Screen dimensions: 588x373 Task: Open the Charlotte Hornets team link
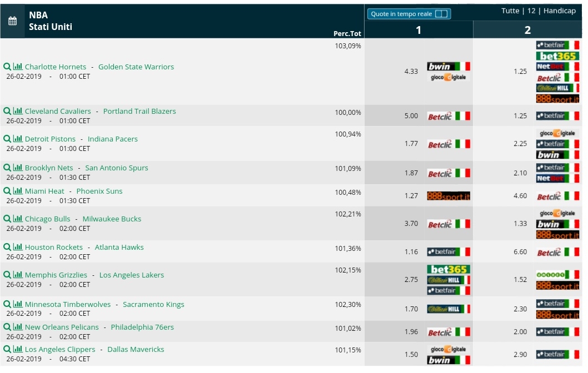point(56,67)
